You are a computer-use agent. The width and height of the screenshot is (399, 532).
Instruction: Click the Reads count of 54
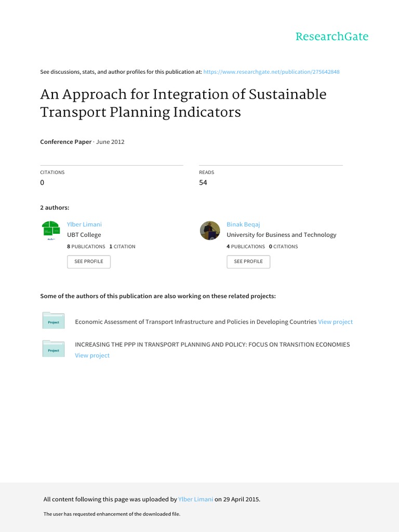(203, 183)
